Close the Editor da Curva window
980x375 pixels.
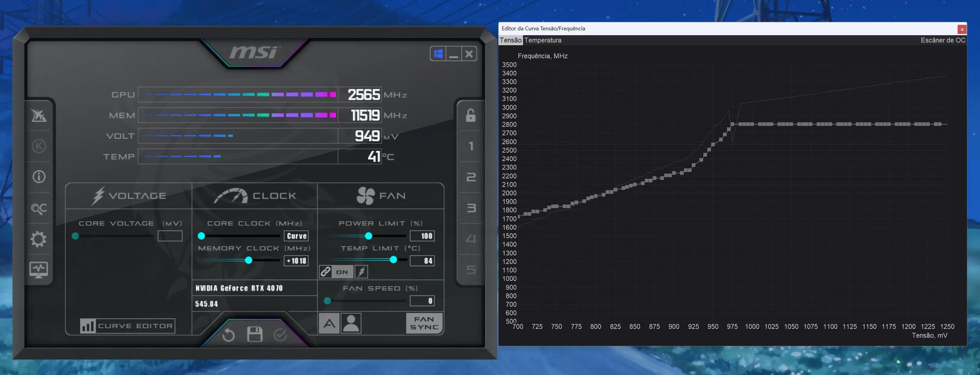962,29
